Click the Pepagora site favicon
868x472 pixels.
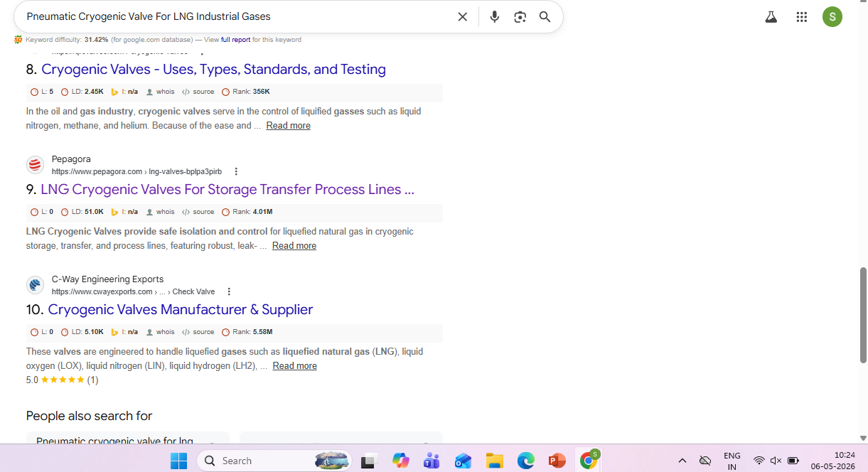(35, 165)
